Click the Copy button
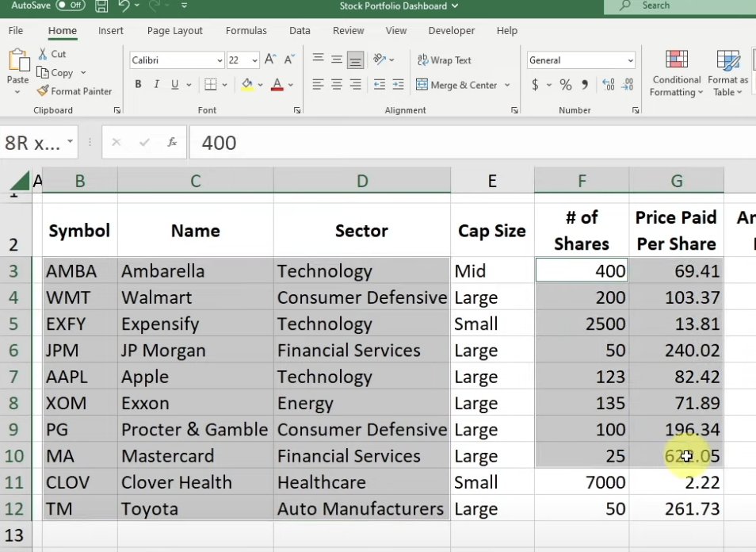756x552 pixels. click(56, 73)
